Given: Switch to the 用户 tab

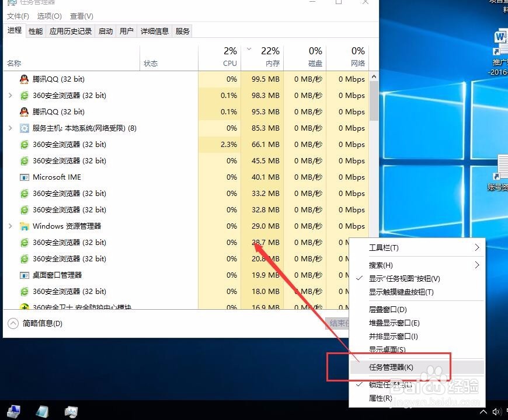Looking at the screenshot, I should [126, 32].
